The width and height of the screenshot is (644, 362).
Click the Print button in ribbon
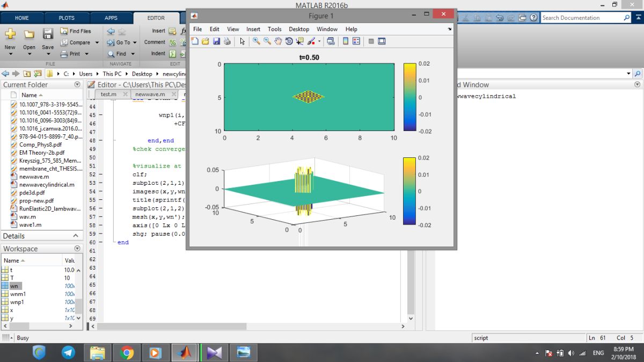70,54
